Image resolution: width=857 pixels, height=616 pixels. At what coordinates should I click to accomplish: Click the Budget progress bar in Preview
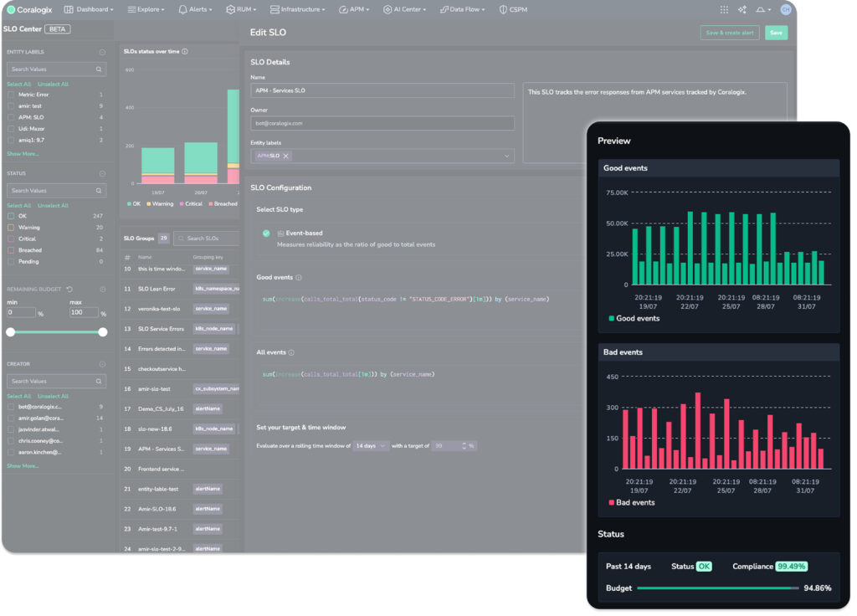717,588
